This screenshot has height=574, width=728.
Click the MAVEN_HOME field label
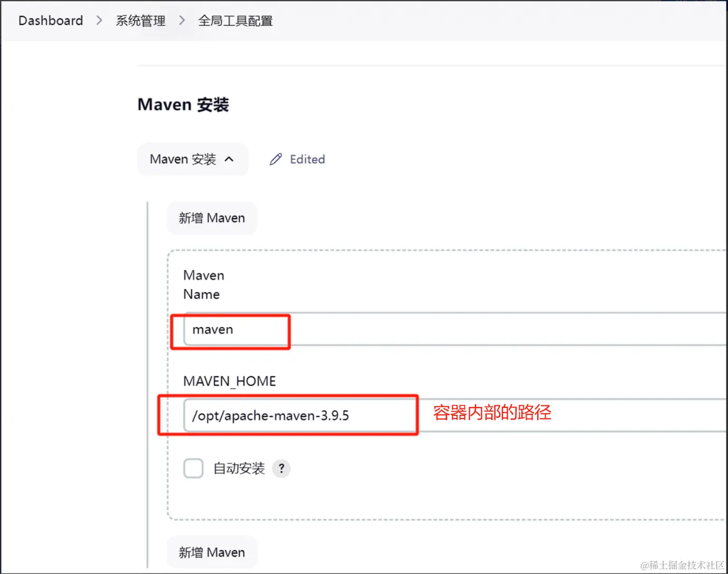point(230,381)
